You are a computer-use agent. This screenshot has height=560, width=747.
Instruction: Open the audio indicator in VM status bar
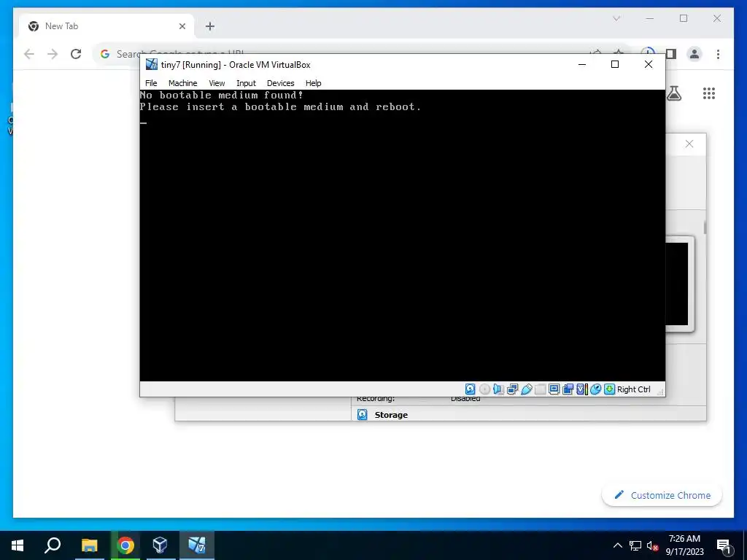[498, 389]
